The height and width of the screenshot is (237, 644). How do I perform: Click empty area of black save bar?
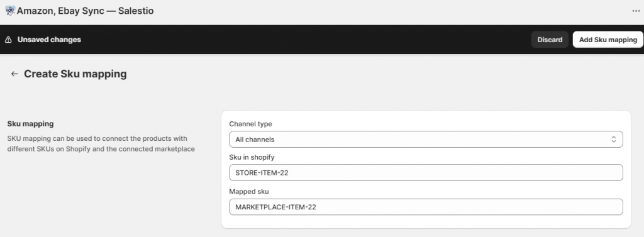tap(304, 40)
